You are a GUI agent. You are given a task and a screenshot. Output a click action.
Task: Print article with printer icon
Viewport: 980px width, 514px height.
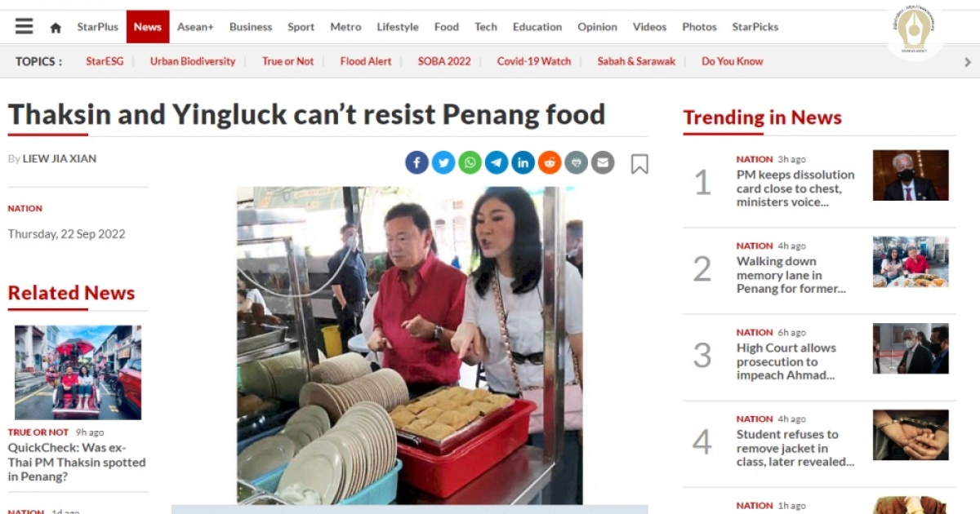(576, 162)
